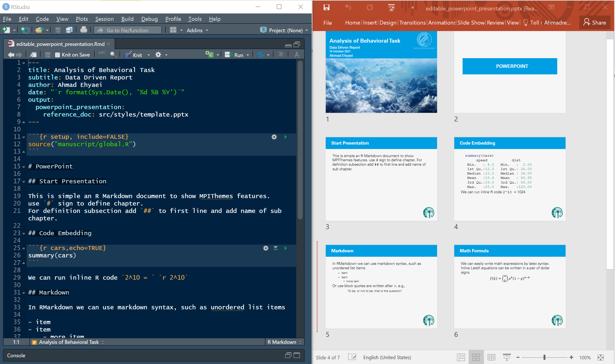Click the Run button in the editor
This screenshot has height=364, width=615.
point(235,55)
